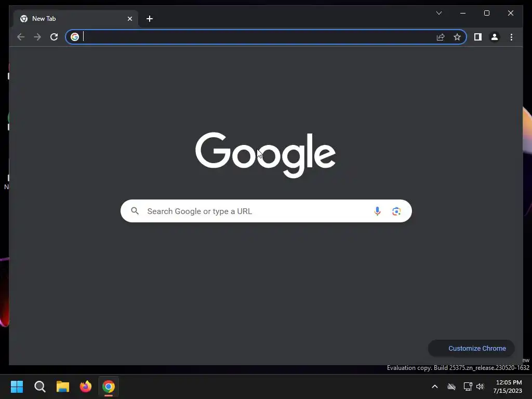Open the volume speaker tray icon
The width and height of the screenshot is (532, 399).
(480, 387)
